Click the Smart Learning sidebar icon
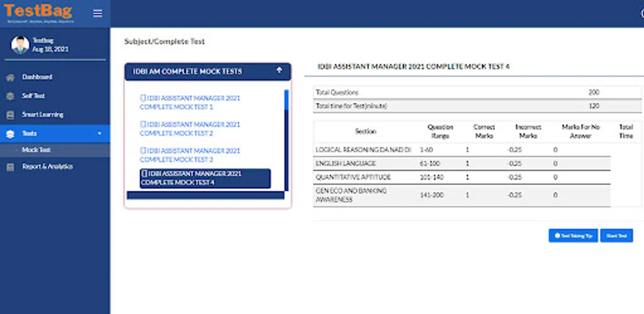The height and width of the screenshot is (314, 644). [x=10, y=115]
